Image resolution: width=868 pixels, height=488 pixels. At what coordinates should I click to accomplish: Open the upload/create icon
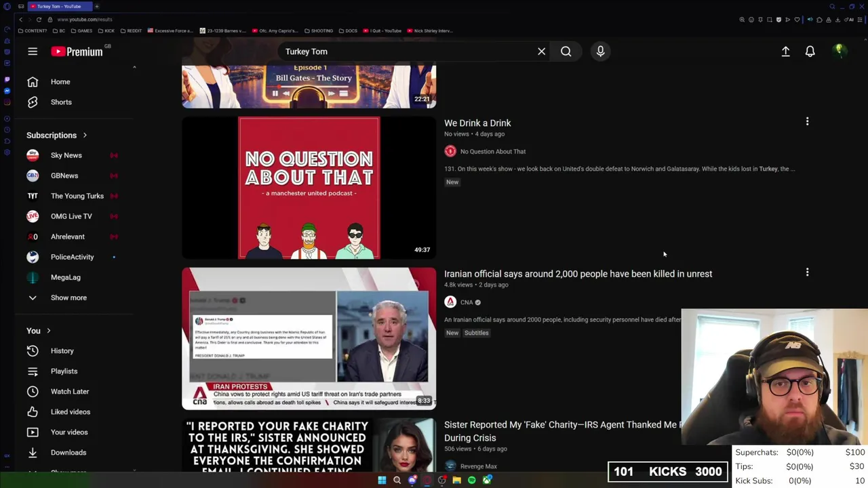pos(785,52)
